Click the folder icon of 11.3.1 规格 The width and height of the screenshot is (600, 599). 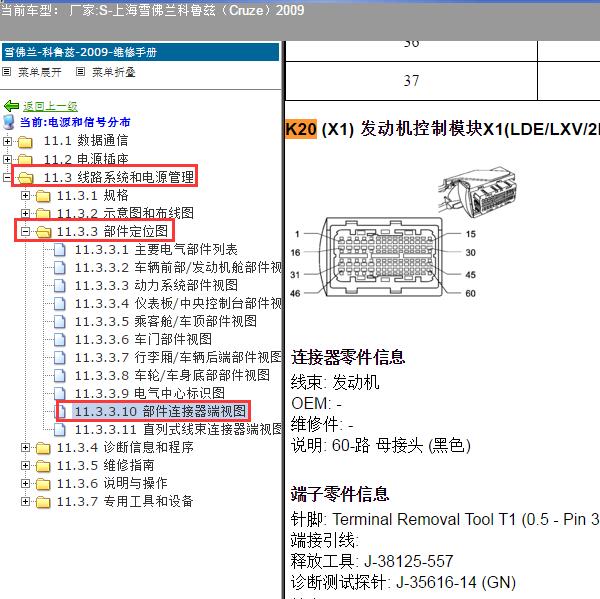43,196
